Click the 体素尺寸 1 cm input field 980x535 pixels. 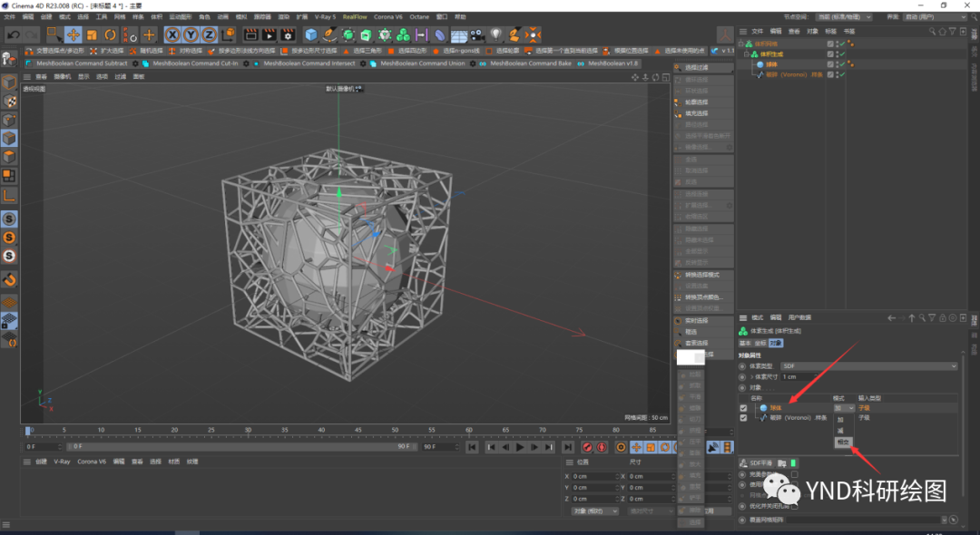click(x=799, y=377)
